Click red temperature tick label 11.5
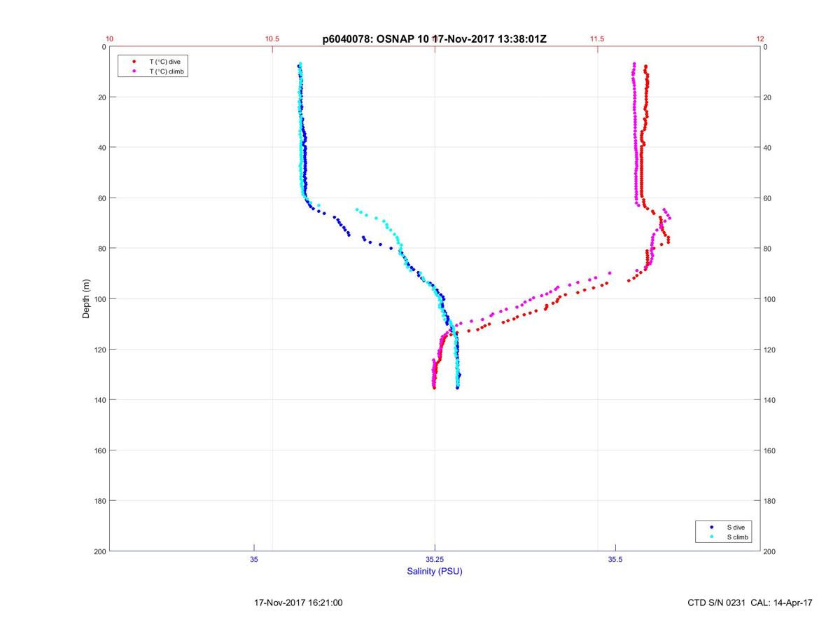 tap(597, 39)
